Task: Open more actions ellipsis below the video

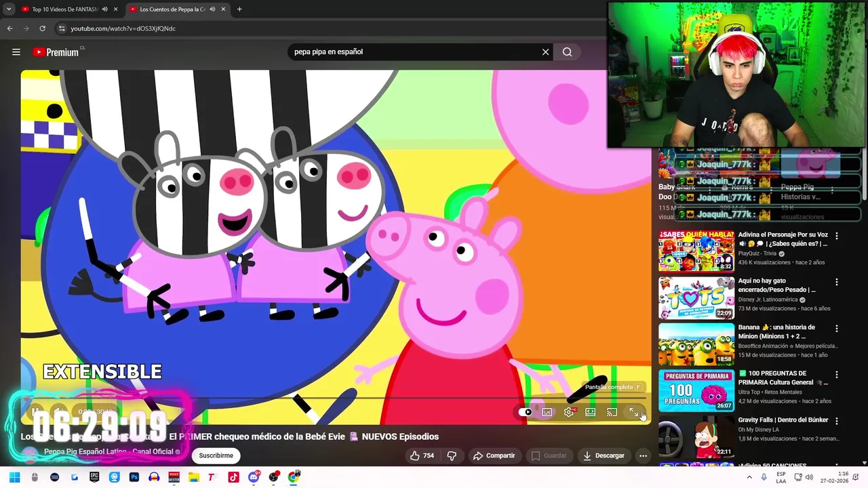Action: [643, 455]
